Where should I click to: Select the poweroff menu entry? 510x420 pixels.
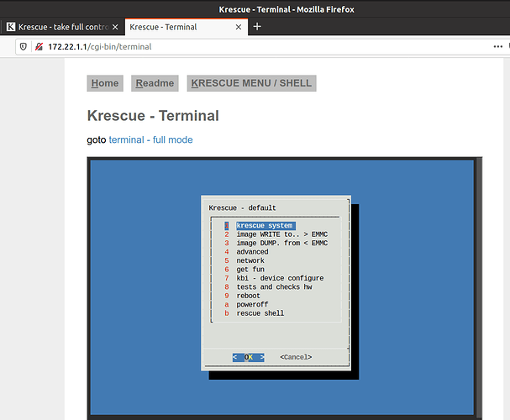pos(246,305)
